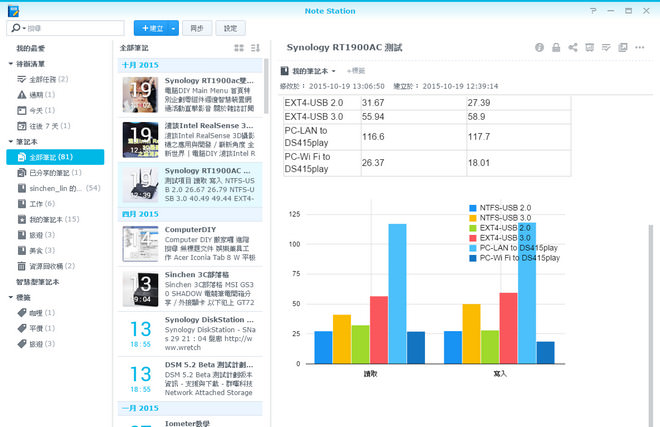Click the 四月 2015 group header
660x427 pixels.
[x=190, y=214]
